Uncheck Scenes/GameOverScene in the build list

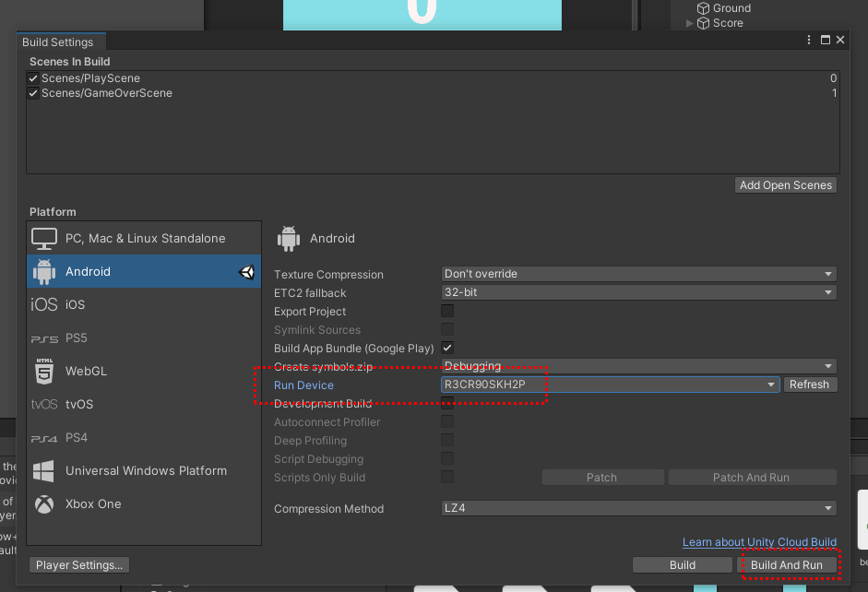click(33, 93)
